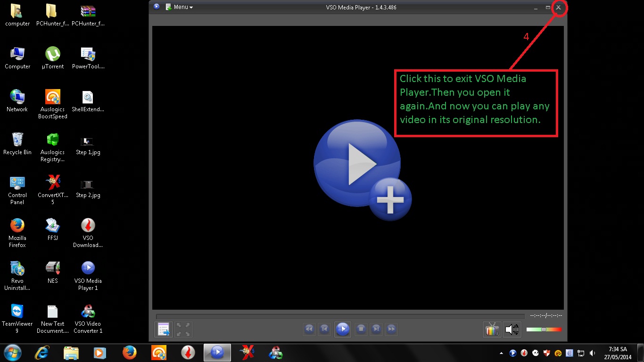This screenshot has height=362, width=644.
Task: Click the rewind button in the player controls
Action: tap(309, 329)
